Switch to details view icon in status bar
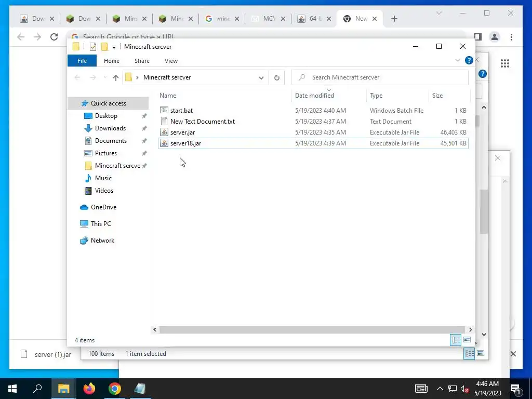Screen dimensions: 532x399 pos(456,340)
